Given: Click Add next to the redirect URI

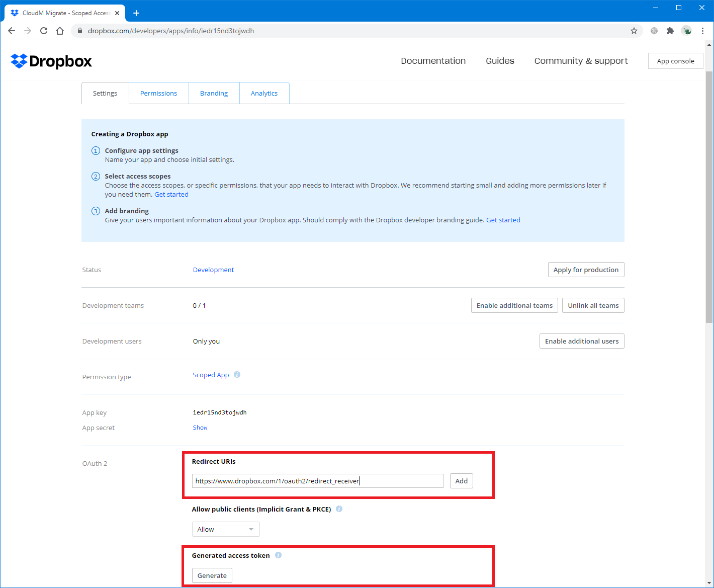Looking at the screenshot, I should coord(461,481).
